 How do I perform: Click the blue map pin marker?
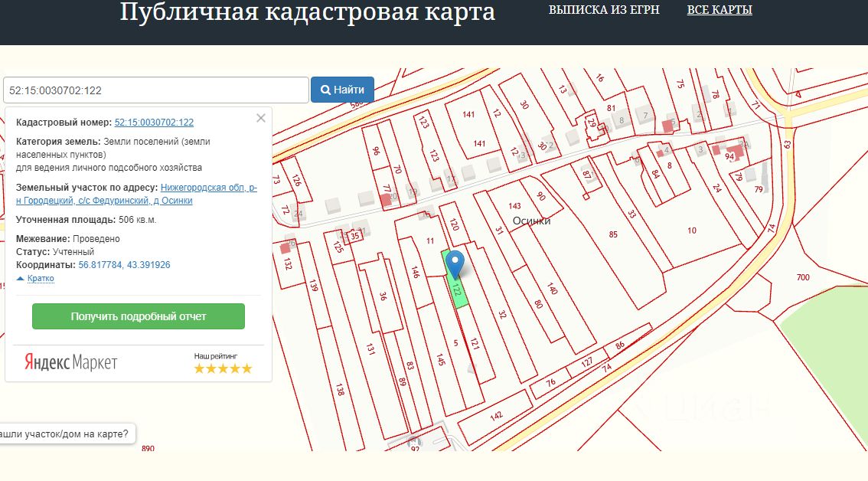[x=455, y=264]
